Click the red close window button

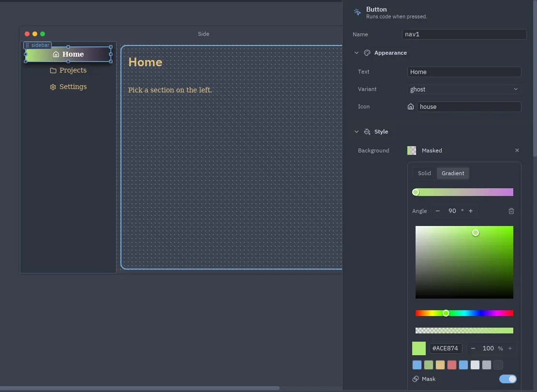27,34
